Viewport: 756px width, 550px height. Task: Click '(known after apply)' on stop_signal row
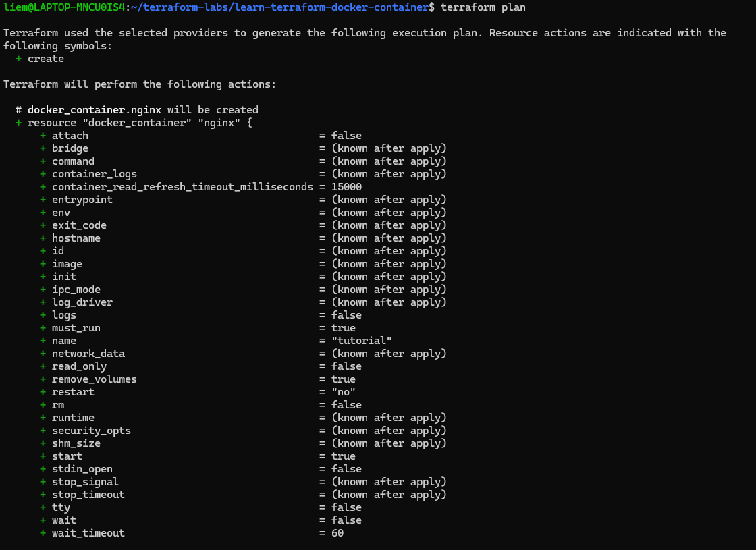pos(389,482)
